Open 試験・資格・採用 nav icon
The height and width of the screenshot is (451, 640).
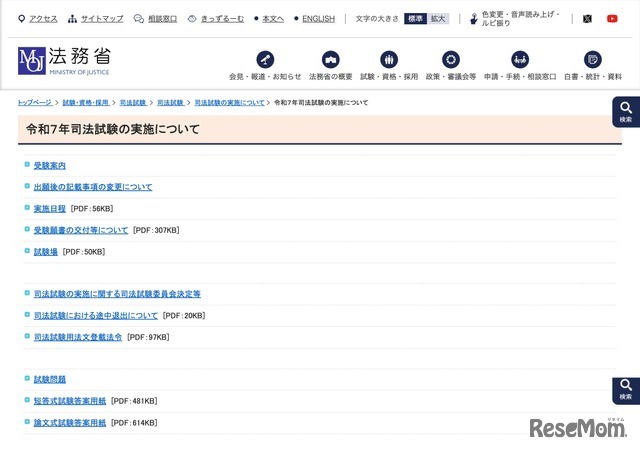click(389, 60)
